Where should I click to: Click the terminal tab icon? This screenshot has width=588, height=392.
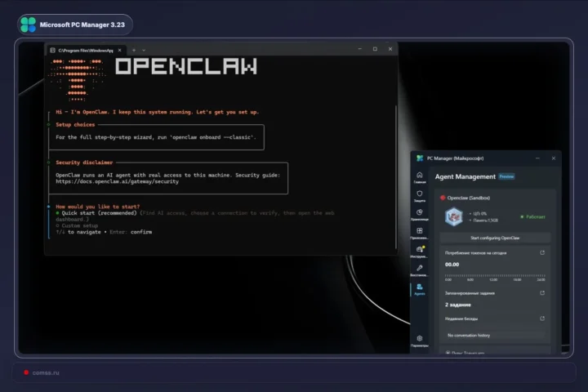pos(53,51)
